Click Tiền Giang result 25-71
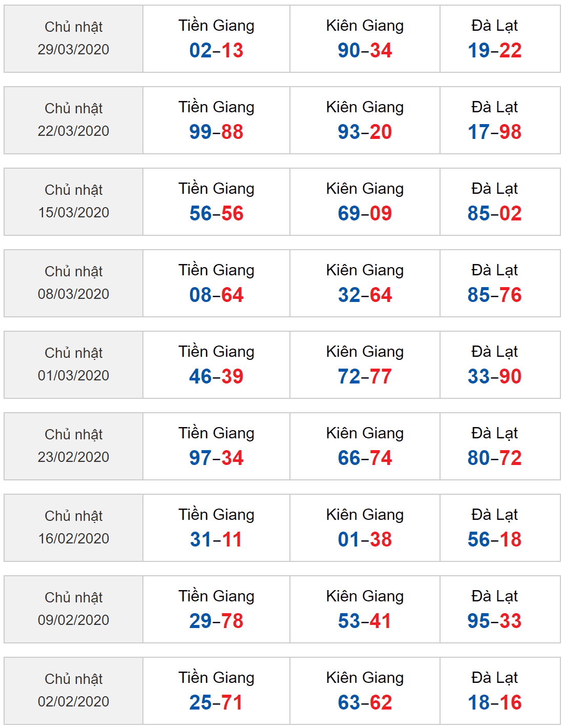This screenshot has width=564, height=728. (x=216, y=702)
